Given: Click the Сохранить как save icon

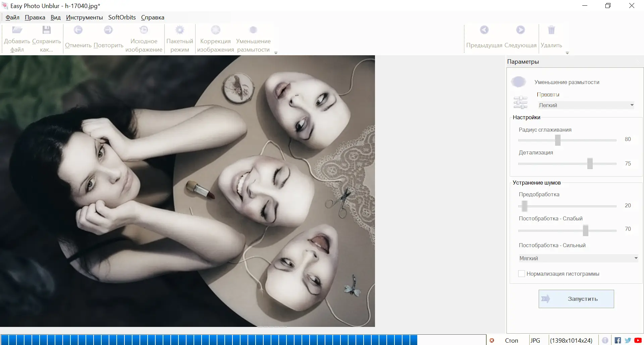Looking at the screenshot, I should 47,30.
